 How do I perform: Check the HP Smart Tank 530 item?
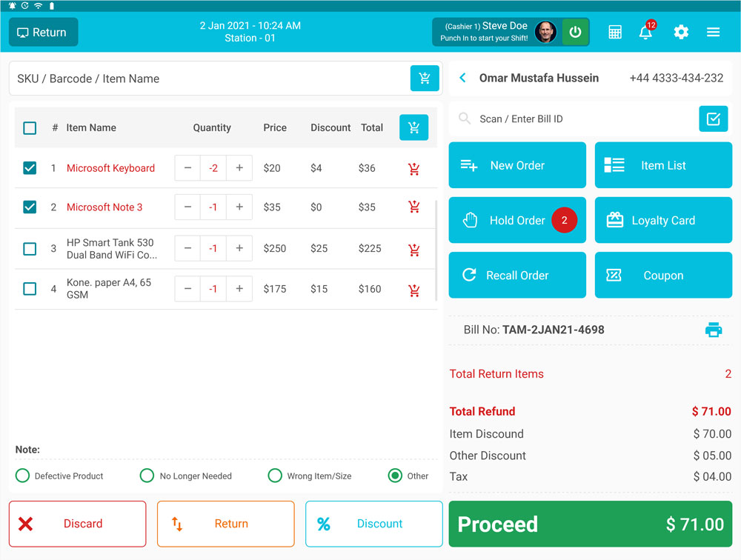point(30,249)
